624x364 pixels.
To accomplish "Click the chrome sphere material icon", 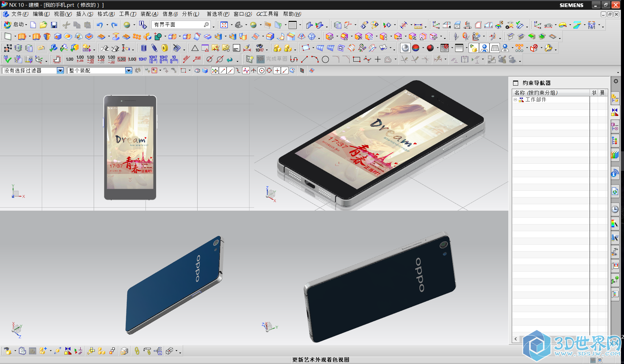I will pos(405,48).
